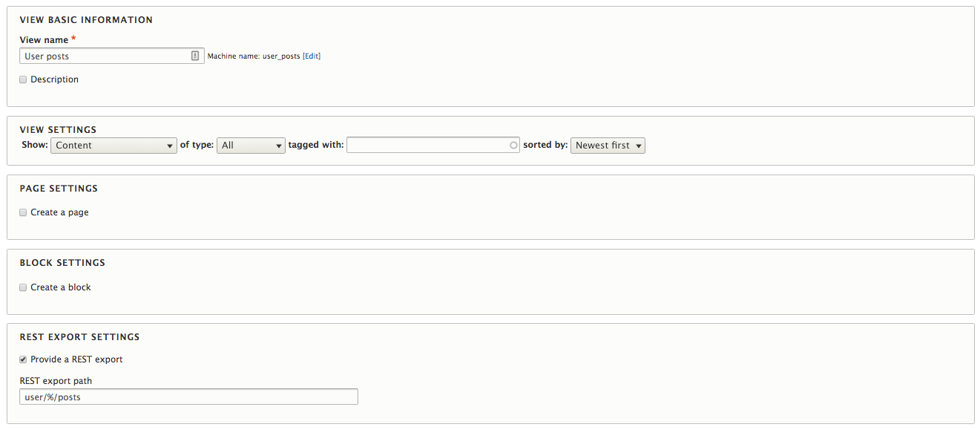Click the Edit link for machine name

pyautogui.click(x=312, y=56)
